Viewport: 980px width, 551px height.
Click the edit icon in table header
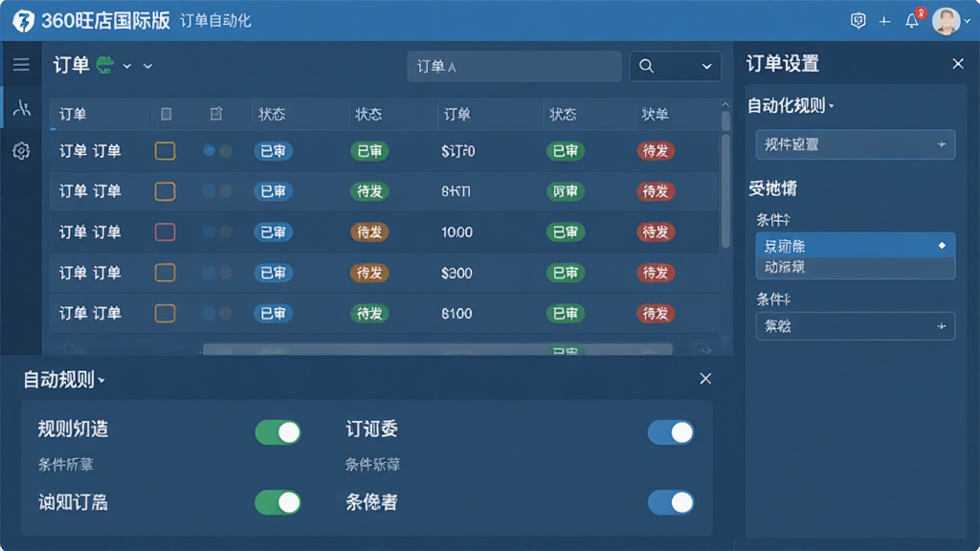coord(216,114)
